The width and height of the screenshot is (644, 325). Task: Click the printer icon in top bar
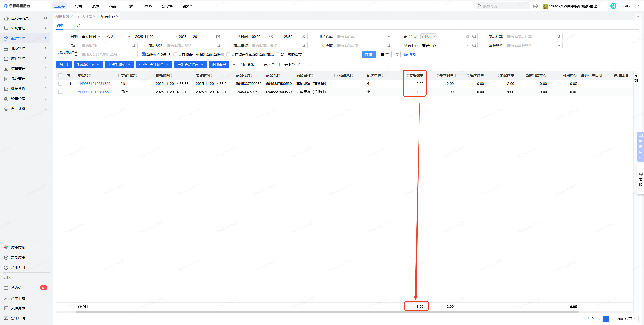535,6
